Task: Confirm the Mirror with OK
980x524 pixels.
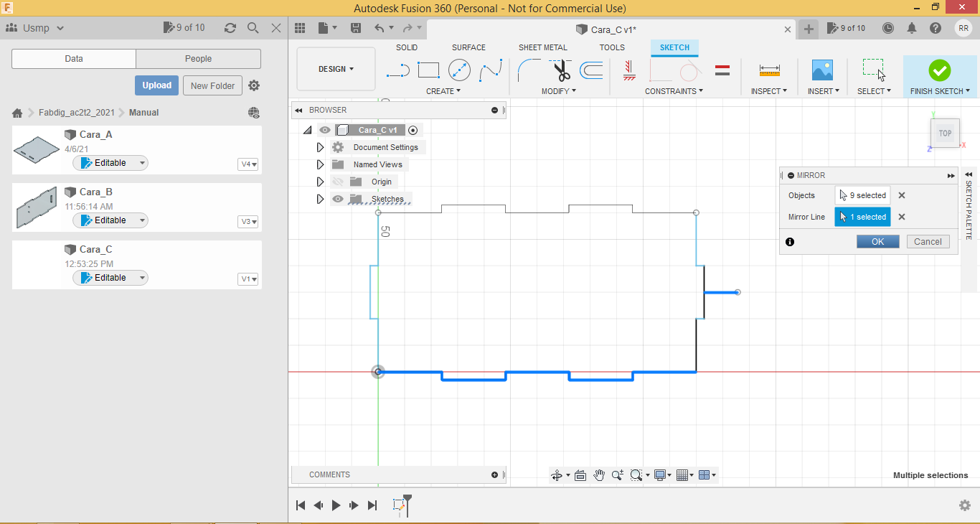Action: (877, 242)
